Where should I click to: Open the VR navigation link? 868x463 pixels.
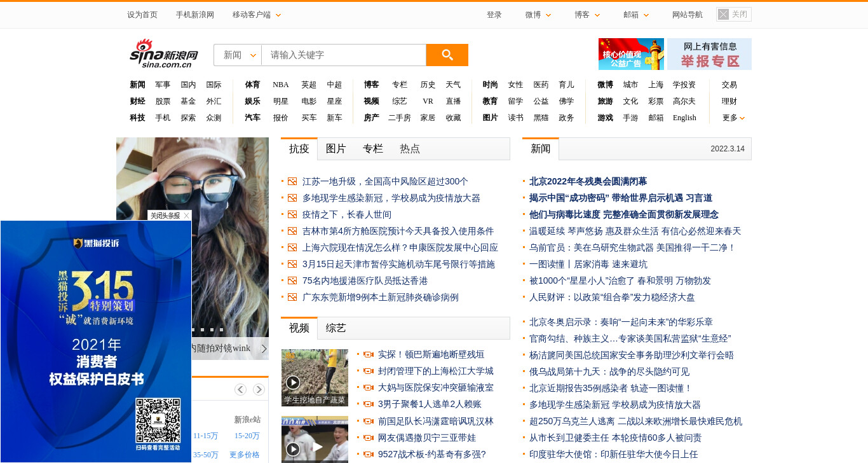point(428,101)
